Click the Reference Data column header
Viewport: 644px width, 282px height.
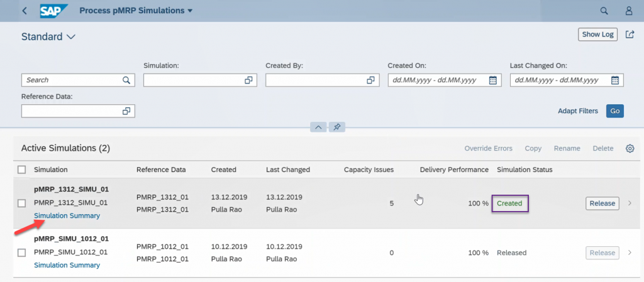click(161, 170)
